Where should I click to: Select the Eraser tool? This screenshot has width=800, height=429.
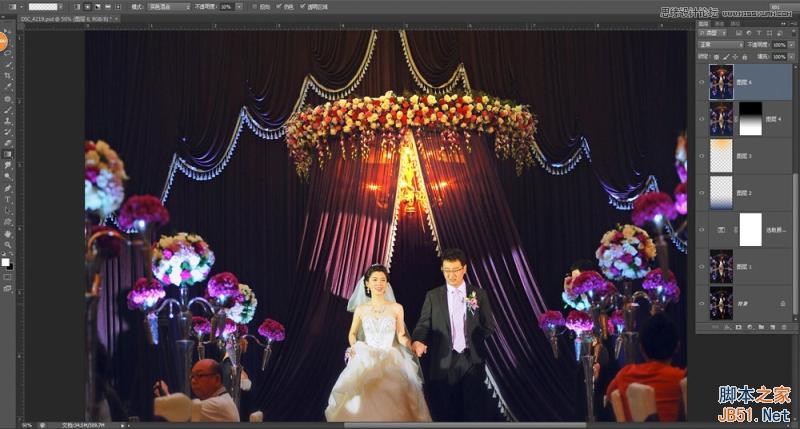pyautogui.click(x=8, y=143)
